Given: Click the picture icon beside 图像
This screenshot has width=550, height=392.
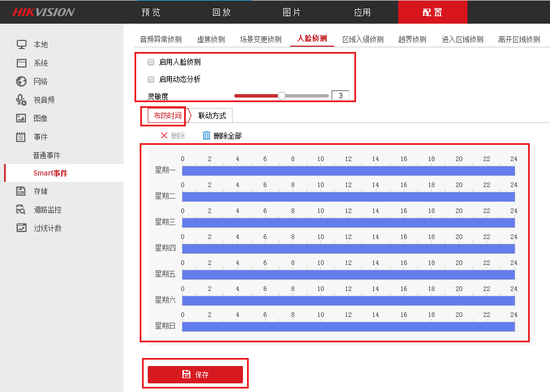Looking at the screenshot, I should pos(21,118).
